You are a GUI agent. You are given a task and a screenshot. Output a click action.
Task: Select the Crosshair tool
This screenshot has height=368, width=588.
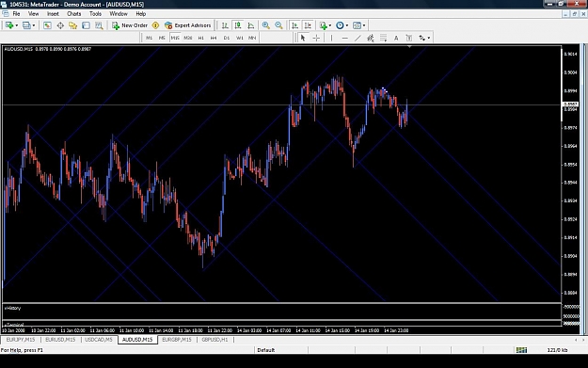[316, 38]
